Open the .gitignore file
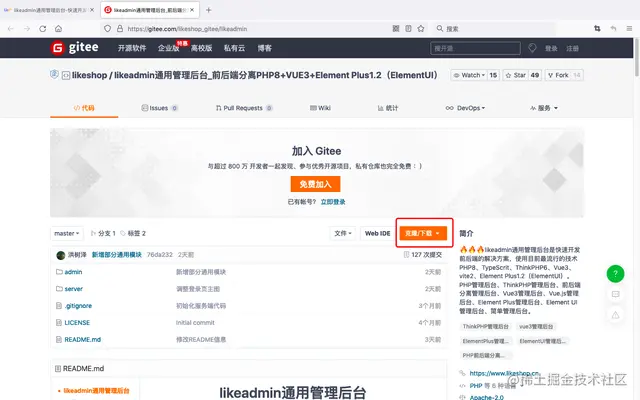Screen dimensions: 640x400 [78, 306]
